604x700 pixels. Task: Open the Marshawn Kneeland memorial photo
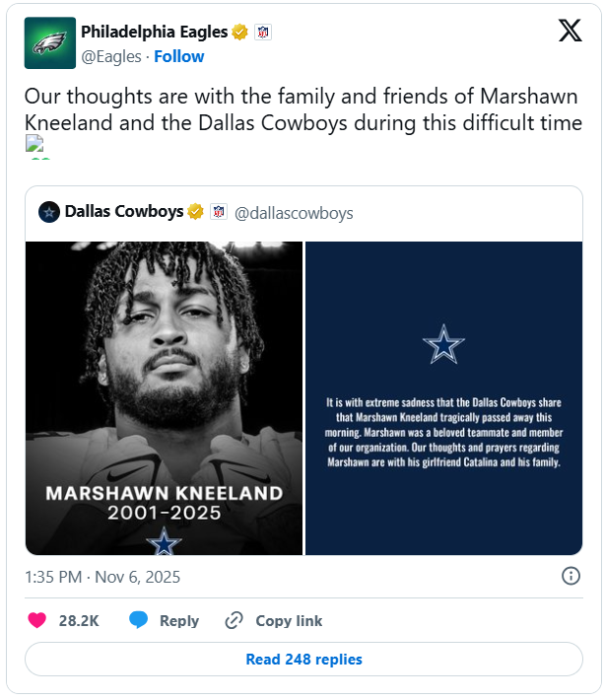click(164, 397)
